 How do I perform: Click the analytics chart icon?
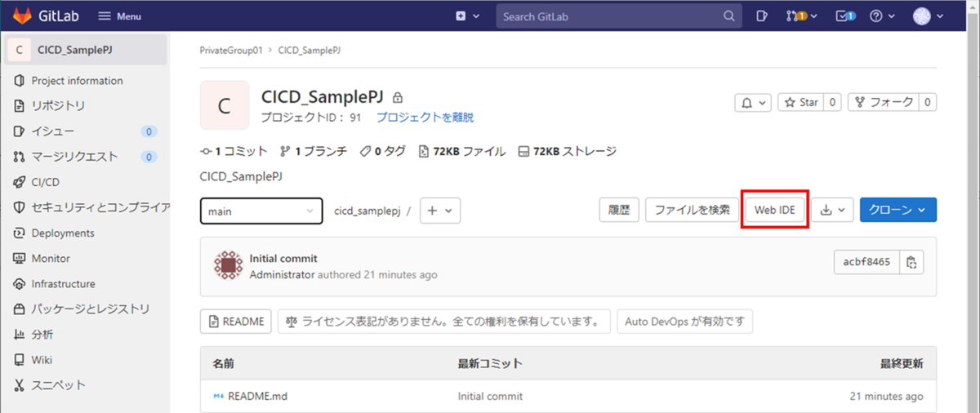coord(20,335)
